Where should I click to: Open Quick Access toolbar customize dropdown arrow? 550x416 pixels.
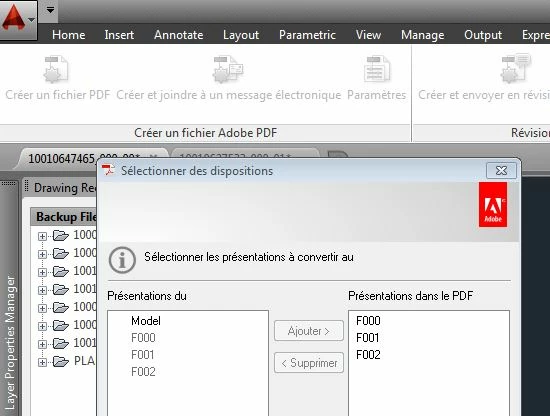click(x=51, y=10)
